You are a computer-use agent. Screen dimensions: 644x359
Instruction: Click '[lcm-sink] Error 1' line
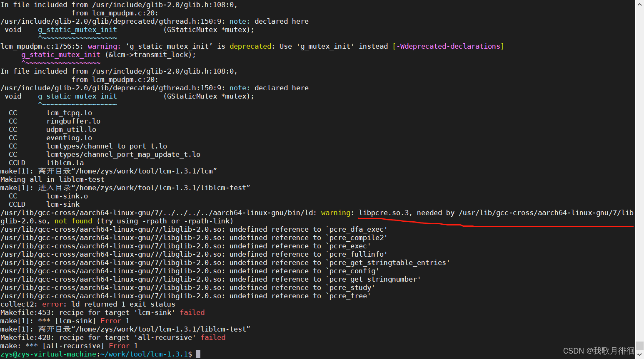65,321
